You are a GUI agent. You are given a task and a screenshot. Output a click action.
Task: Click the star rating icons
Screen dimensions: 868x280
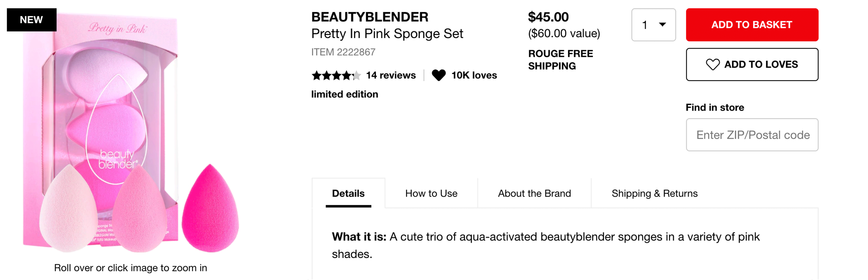click(x=336, y=75)
